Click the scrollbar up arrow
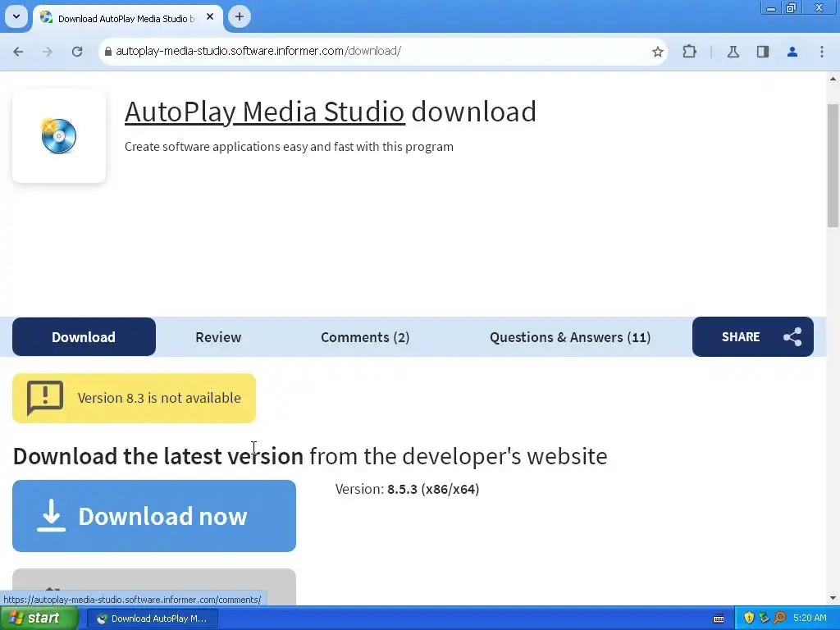Viewport: 840px width, 630px height. 833,79
